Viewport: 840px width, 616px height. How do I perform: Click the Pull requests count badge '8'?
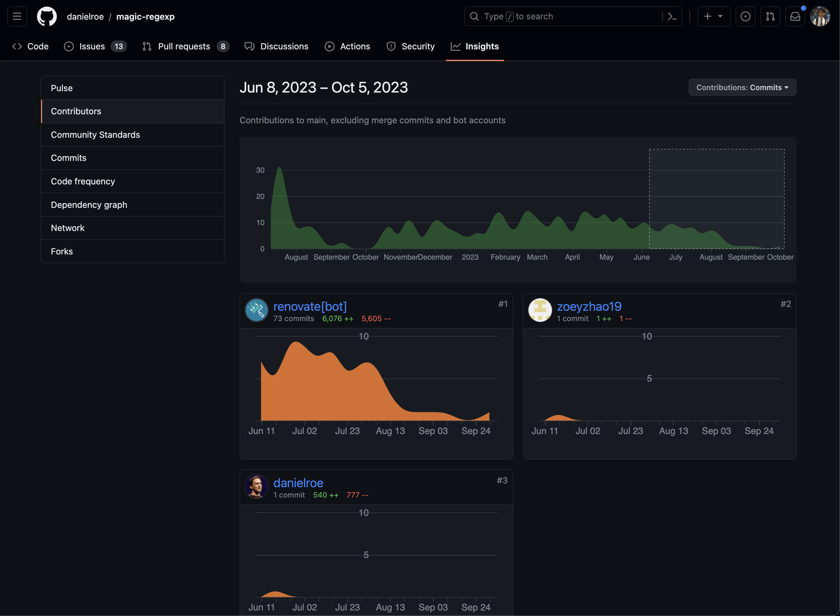pyautogui.click(x=223, y=46)
